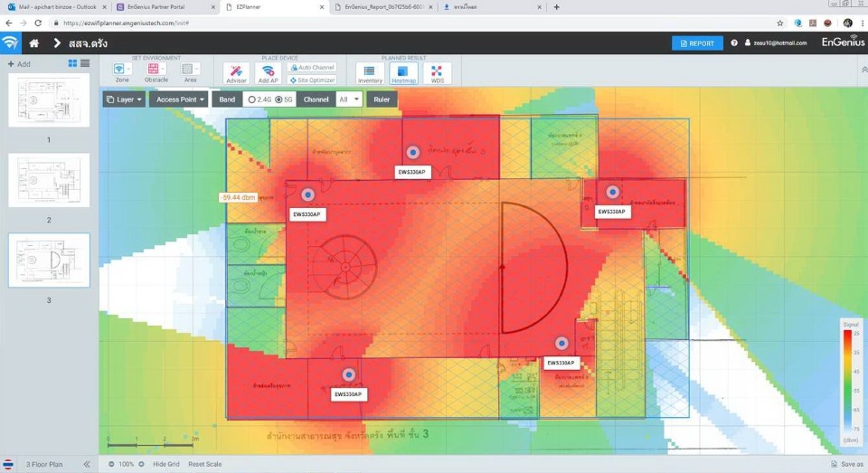Click the browser address bar

pos(410,23)
